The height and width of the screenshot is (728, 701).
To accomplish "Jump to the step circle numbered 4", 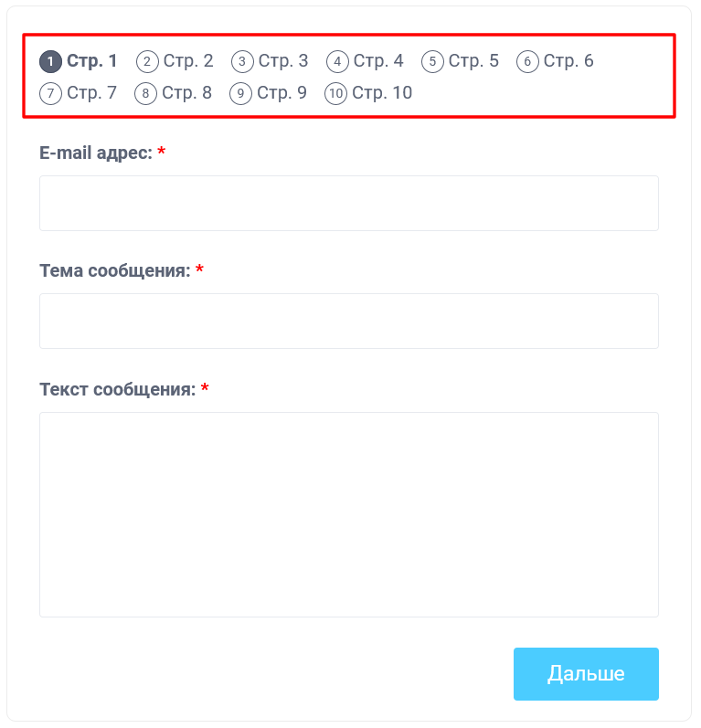I will click(x=337, y=62).
